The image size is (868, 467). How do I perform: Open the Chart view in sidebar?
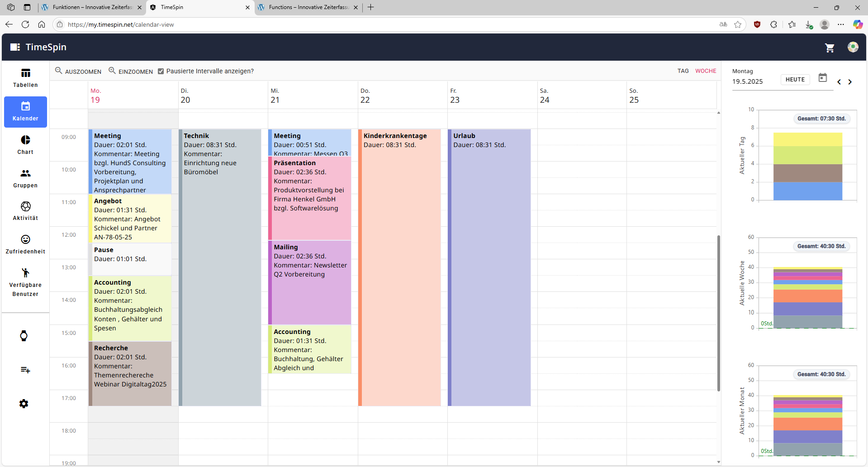coord(25,145)
